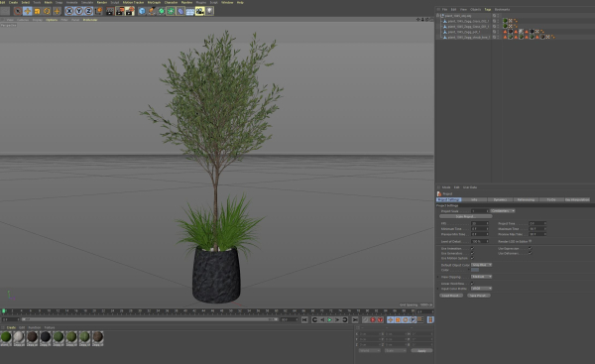Open the spline pen tool icon
Image resolution: width=595 pixels, height=364 pixels.
pyautogui.click(x=152, y=11)
